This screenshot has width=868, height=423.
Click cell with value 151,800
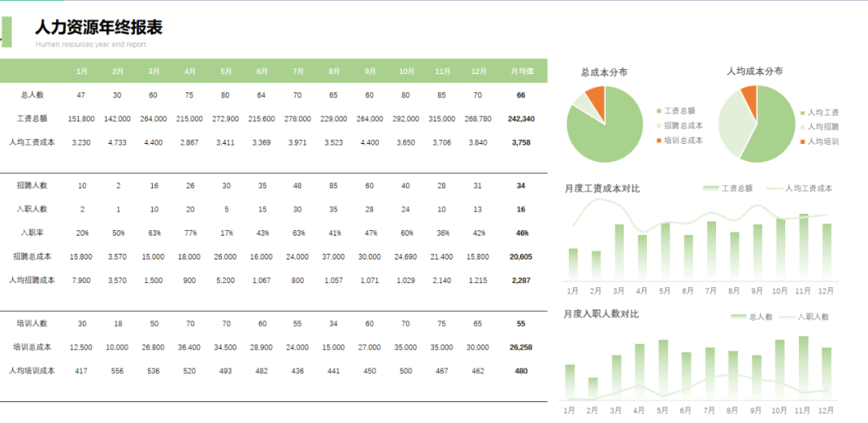(x=81, y=119)
